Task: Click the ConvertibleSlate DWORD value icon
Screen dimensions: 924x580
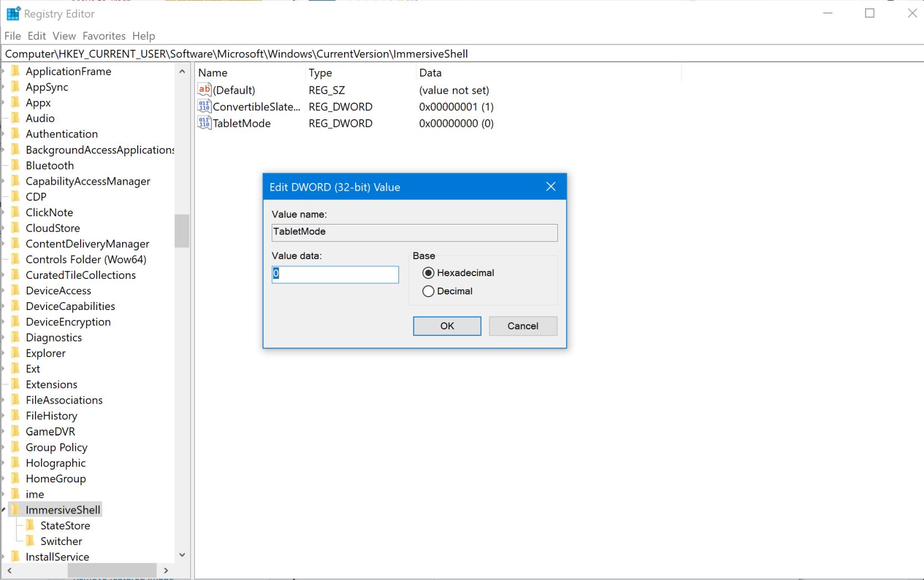Action: [x=204, y=106]
